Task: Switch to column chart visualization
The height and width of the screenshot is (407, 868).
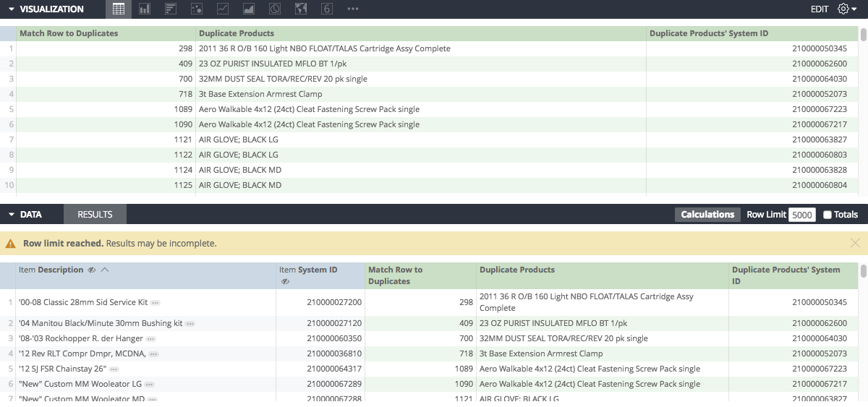Action: tap(145, 9)
